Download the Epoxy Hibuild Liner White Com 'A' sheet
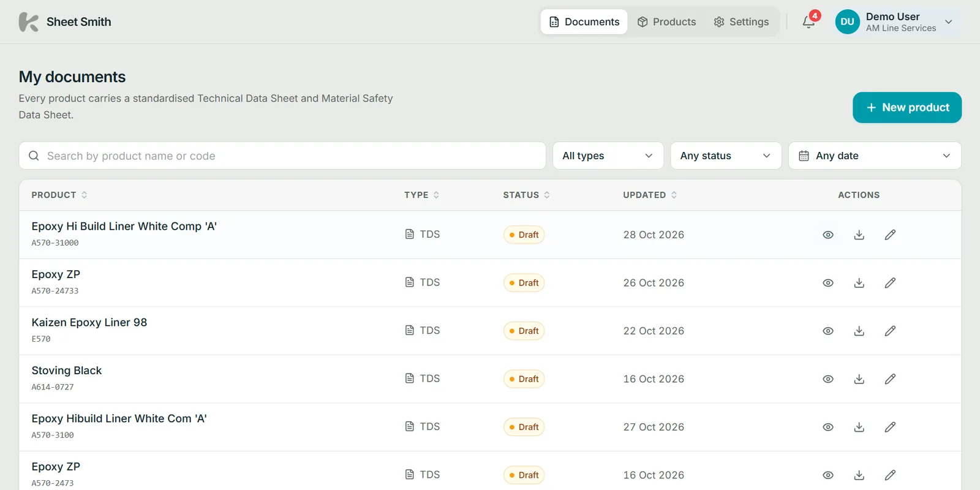Screen dimensions: 980x490 (x=859, y=427)
